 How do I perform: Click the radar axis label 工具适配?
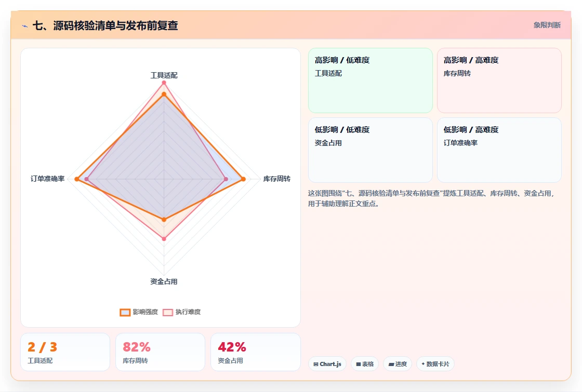tap(164, 75)
